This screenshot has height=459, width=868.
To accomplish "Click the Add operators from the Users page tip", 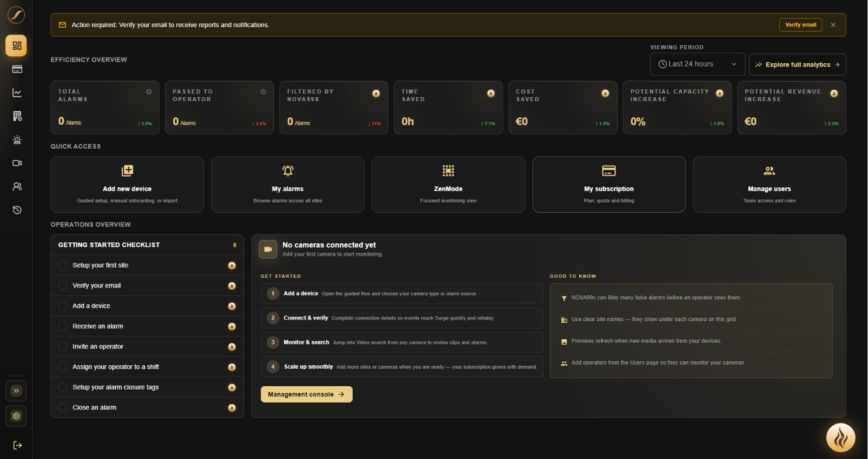I will (x=691, y=363).
